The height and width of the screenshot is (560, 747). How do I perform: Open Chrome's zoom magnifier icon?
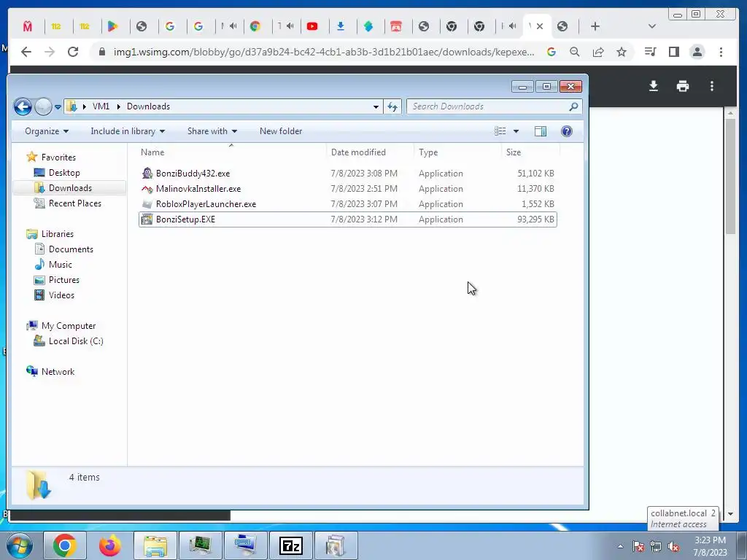click(x=575, y=52)
